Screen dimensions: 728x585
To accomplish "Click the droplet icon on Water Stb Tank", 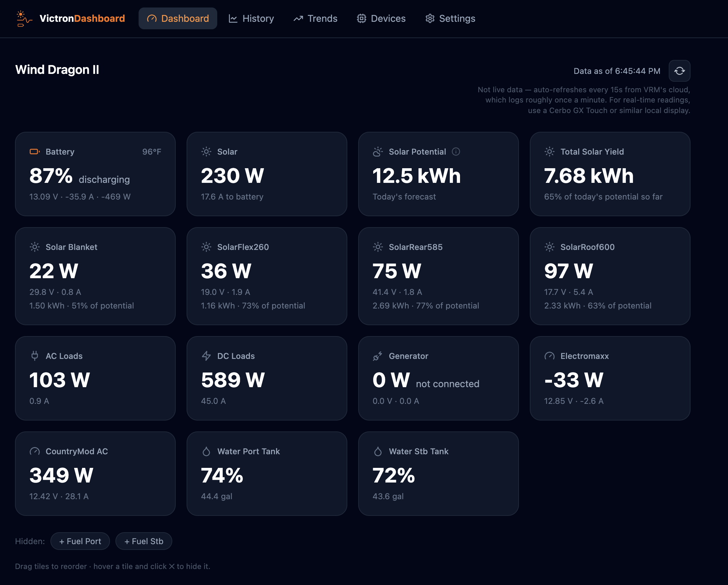I will point(378,451).
